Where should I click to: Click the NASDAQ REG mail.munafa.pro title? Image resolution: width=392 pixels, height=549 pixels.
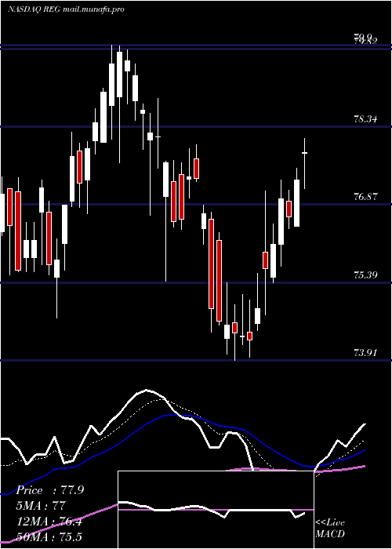66,9
